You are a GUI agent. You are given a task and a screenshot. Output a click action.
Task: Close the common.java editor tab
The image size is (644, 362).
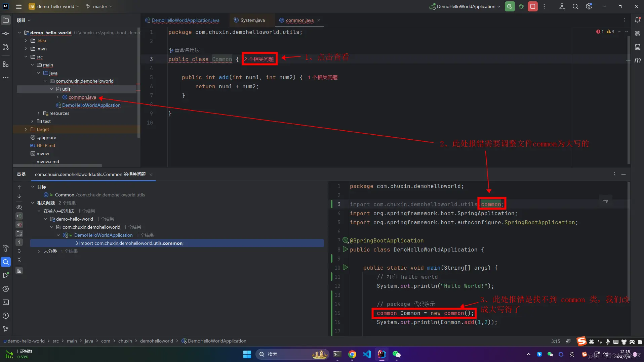point(319,20)
